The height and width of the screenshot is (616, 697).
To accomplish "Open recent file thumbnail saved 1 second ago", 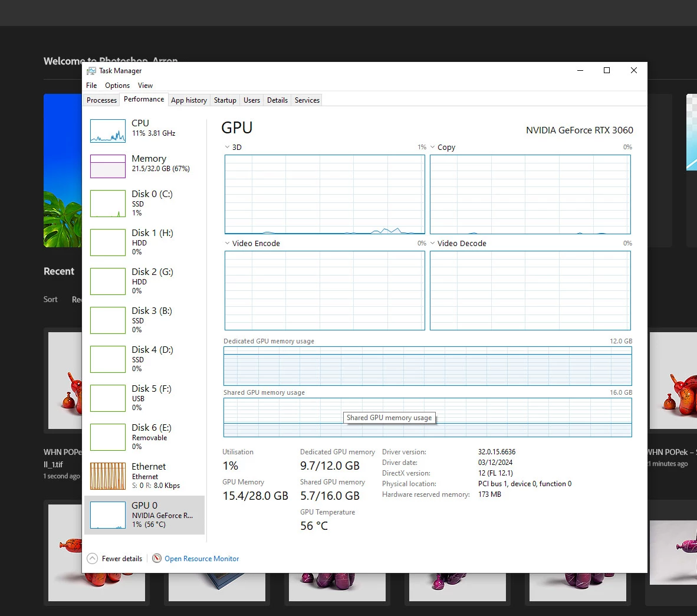I will pyautogui.click(x=65, y=381).
